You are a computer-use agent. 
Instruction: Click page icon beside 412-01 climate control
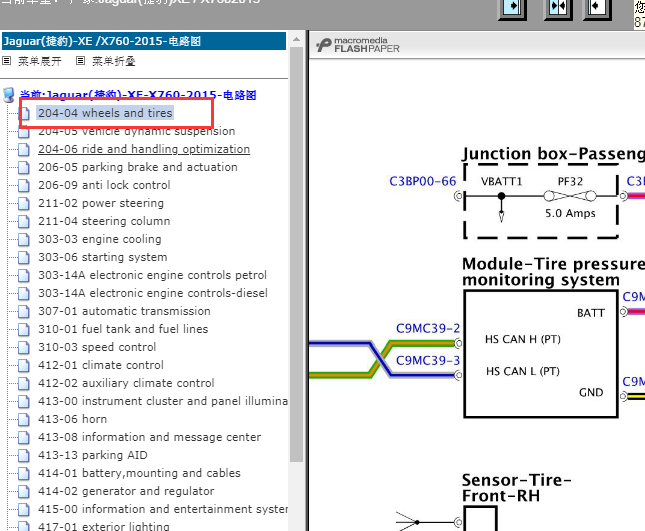point(24,365)
